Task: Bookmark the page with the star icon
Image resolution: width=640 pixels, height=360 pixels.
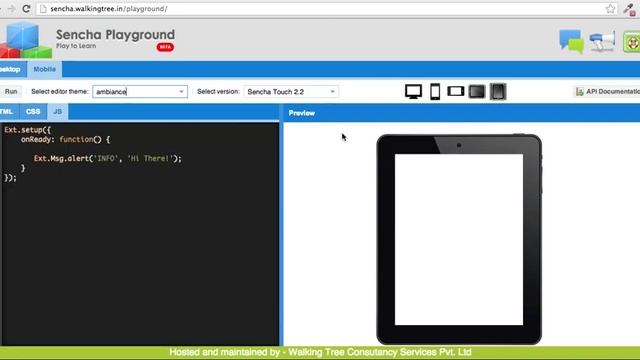Action: pos(610,9)
